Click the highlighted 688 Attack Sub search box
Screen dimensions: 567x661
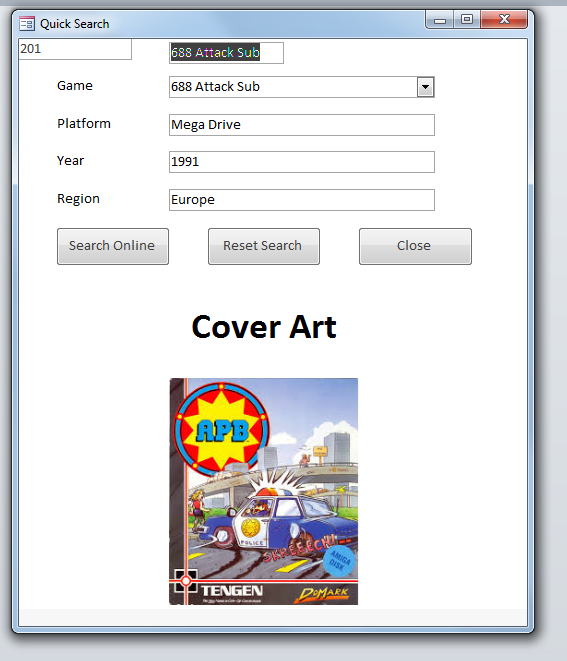point(226,53)
